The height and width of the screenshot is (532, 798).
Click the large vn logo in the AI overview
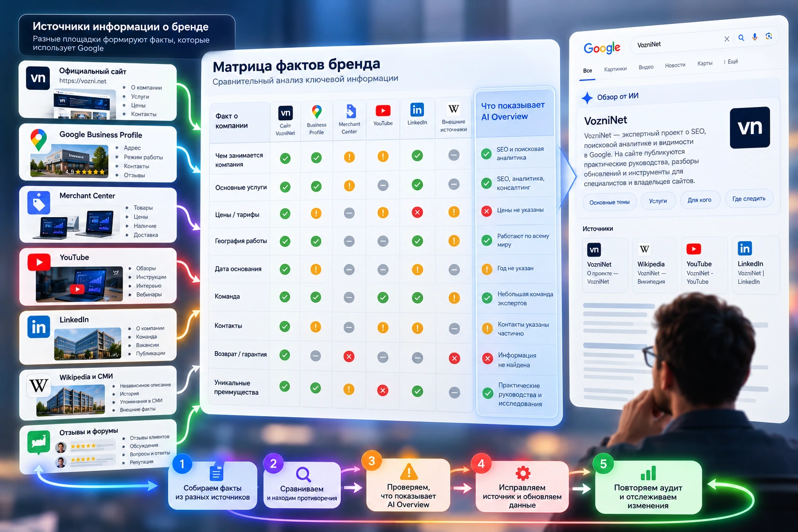click(x=750, y=128)
